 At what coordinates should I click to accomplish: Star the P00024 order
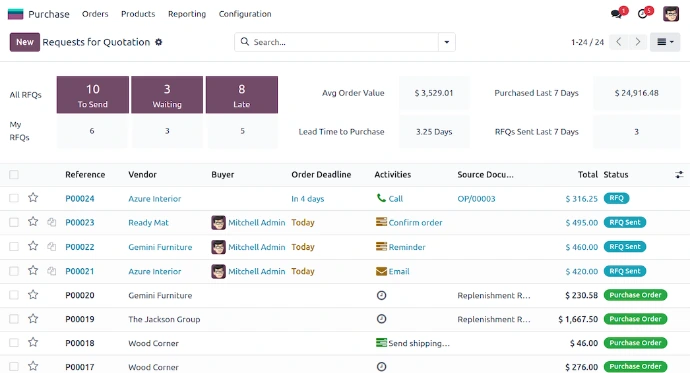point(33,198)
